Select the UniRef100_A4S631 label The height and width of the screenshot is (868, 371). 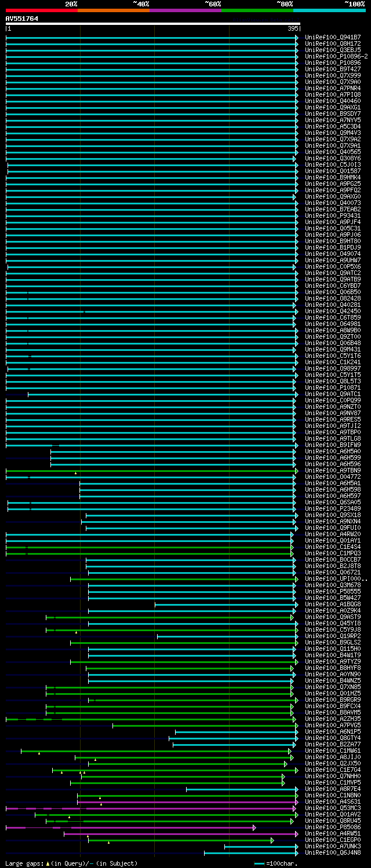point(333,801)
